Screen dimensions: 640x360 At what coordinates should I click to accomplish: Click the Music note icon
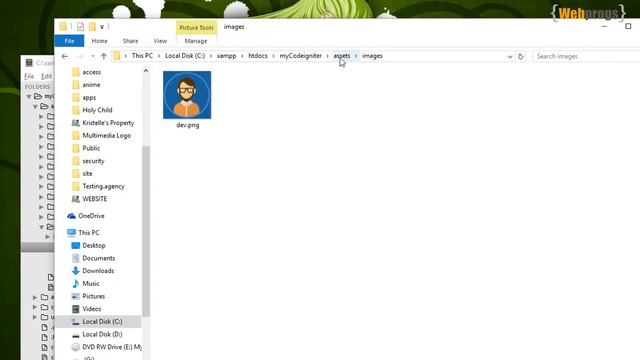pos(76,284)
